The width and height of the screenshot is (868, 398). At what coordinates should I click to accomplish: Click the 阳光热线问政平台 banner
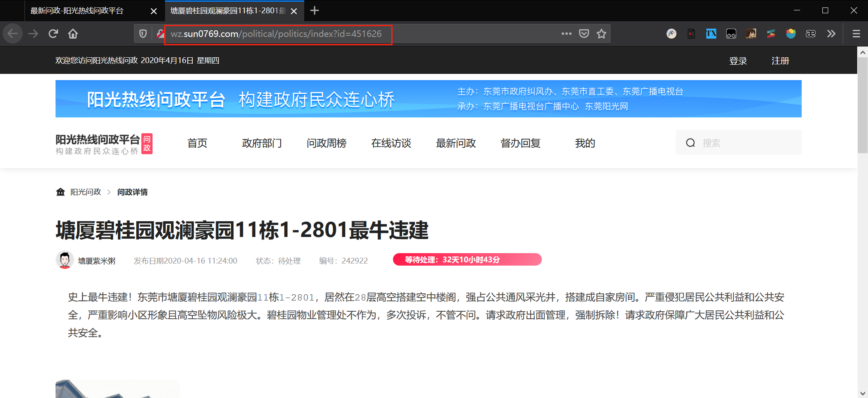pos(429,99)
